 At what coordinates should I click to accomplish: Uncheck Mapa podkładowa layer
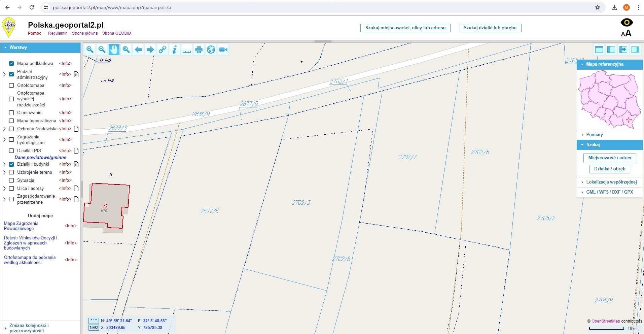pyautogui.click(x=11, y=63)
